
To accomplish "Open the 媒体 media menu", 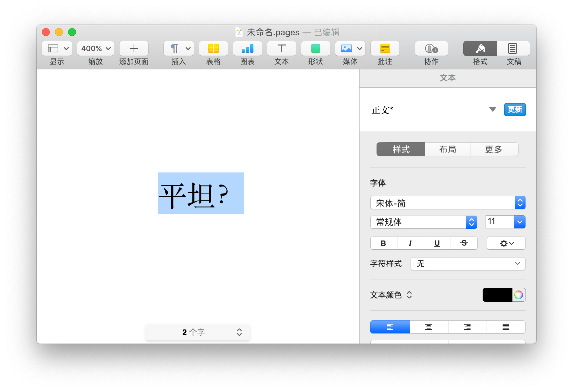I will tap(350, 48).
